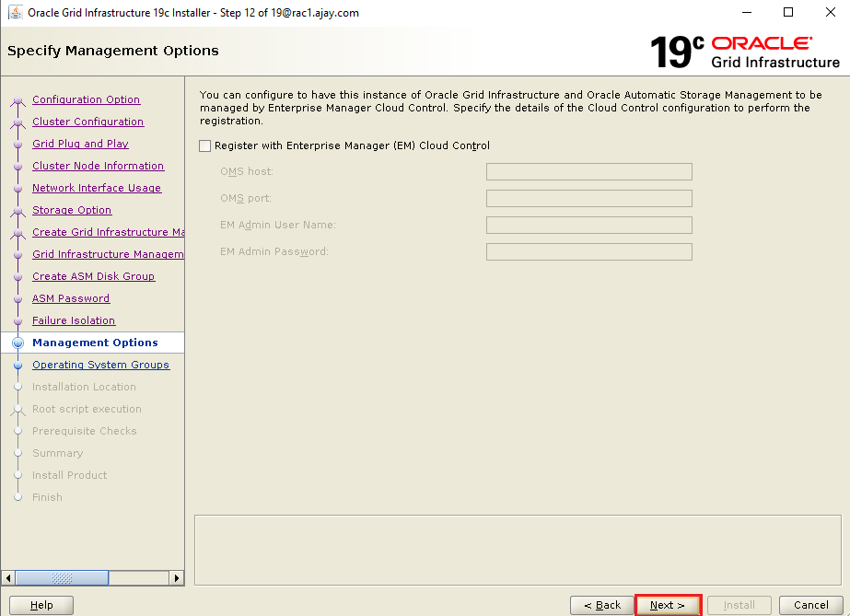Click the Cluster Configuration step marker icon
The height and width of the screenshot is (616, 850).
click(x=17, y=123)
